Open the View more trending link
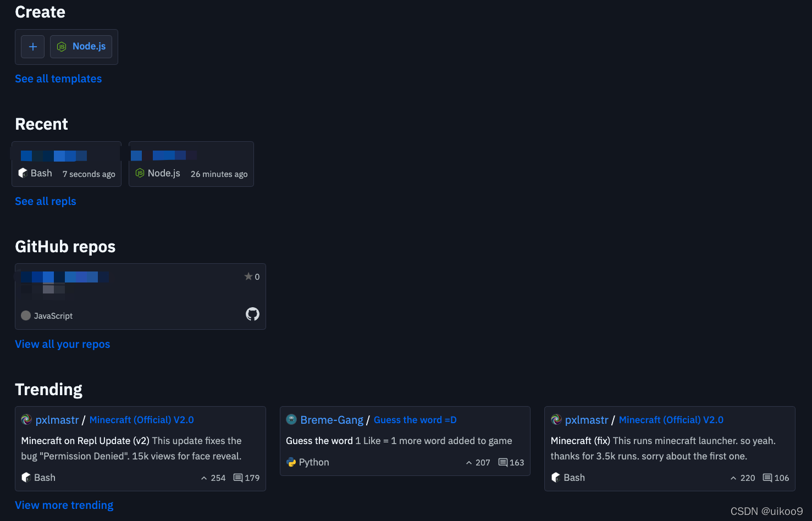Image resolution: width=812 pixels, height=521 pixels. tap(64, 505)
